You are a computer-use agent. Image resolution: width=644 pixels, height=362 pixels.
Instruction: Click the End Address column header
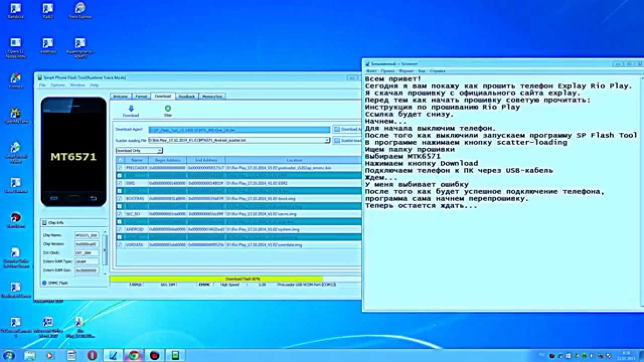point(206,160)
